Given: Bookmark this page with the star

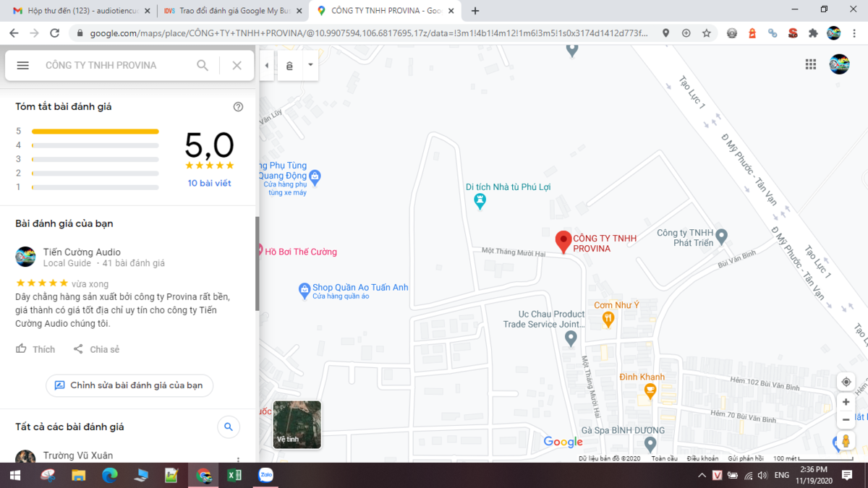Looking at the screenshot, I should [707, 33].
